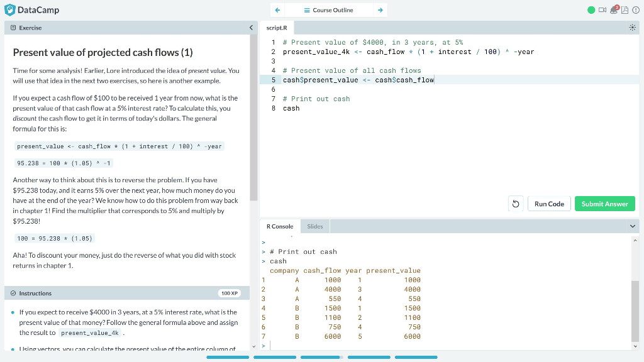
Task: Switch to the Slides tab
Action: click(314, 226)
